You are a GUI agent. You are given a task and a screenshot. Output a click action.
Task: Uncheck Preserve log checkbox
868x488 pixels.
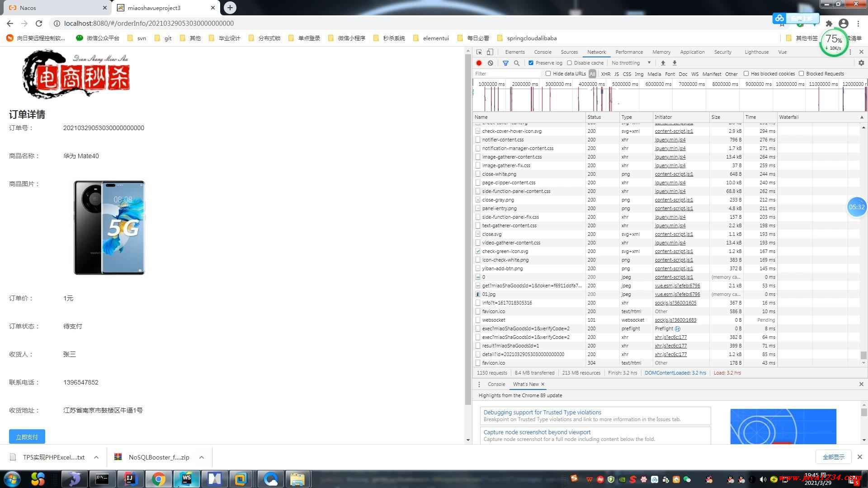[x=531, y=63]
